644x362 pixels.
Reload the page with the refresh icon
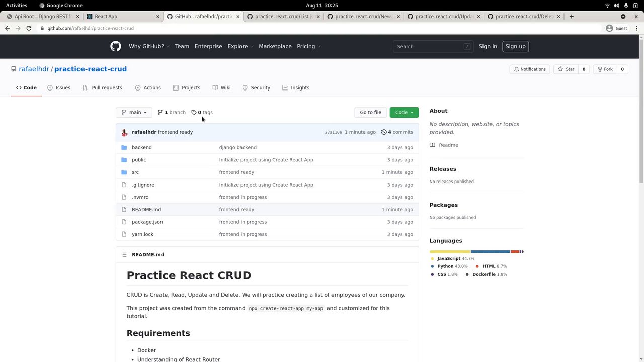pyautogui.click(x=29, y=28)
